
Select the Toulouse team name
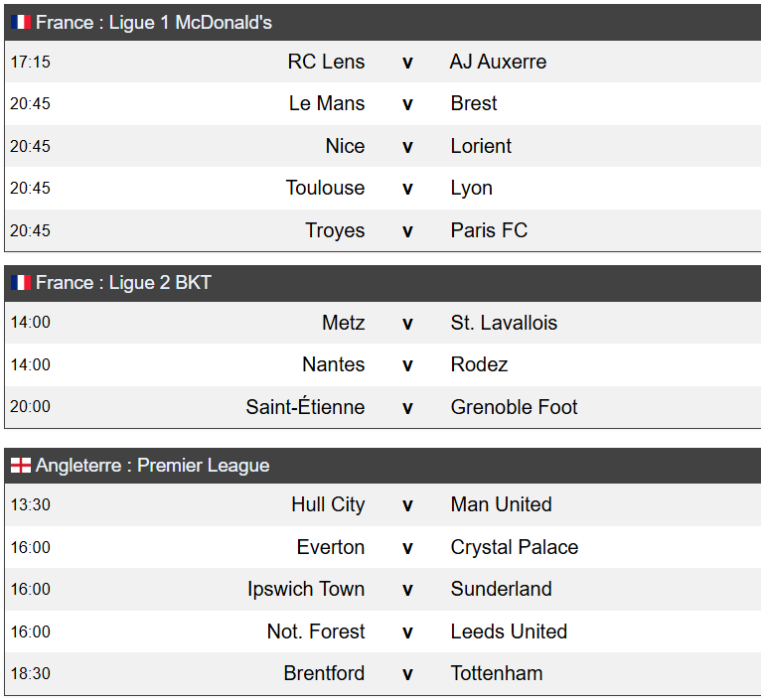(x=325, y=188)
